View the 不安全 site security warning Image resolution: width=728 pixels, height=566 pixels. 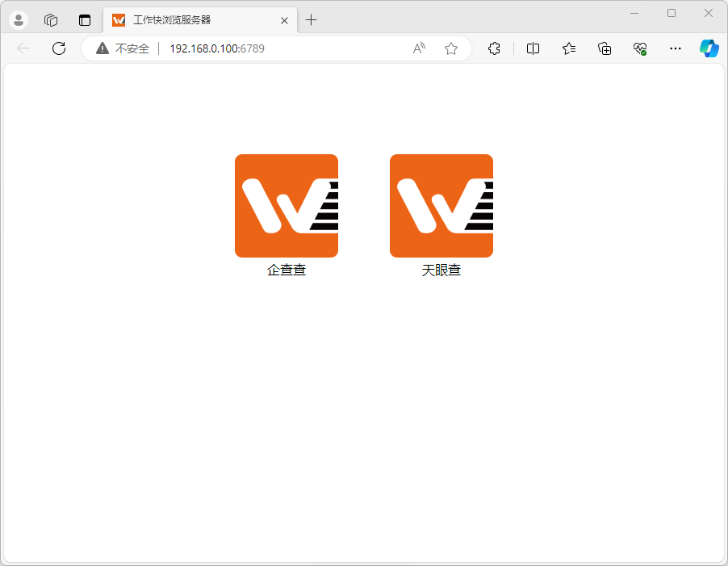coord(123,48)
